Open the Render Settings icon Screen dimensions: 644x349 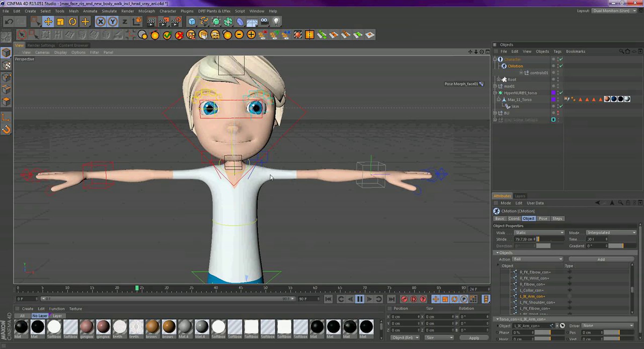point(176,22)
